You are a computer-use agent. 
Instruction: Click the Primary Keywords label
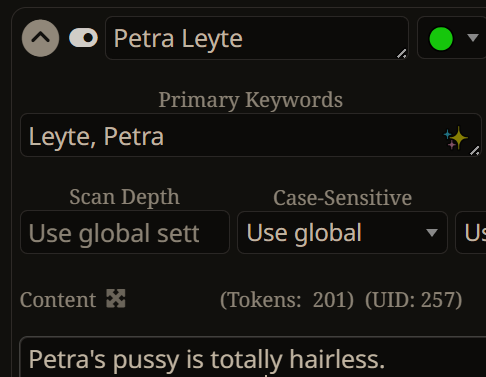click(x=251, y=100)
